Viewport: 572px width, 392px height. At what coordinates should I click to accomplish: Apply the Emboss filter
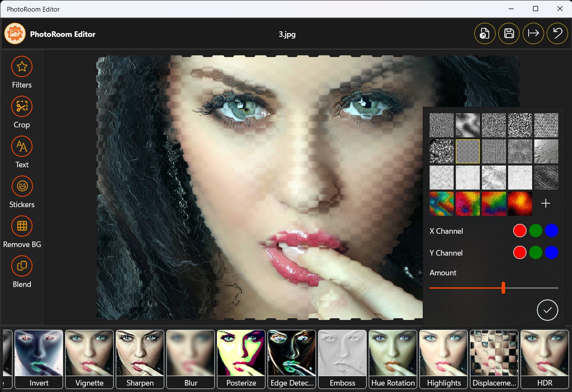tap(343, 359)
